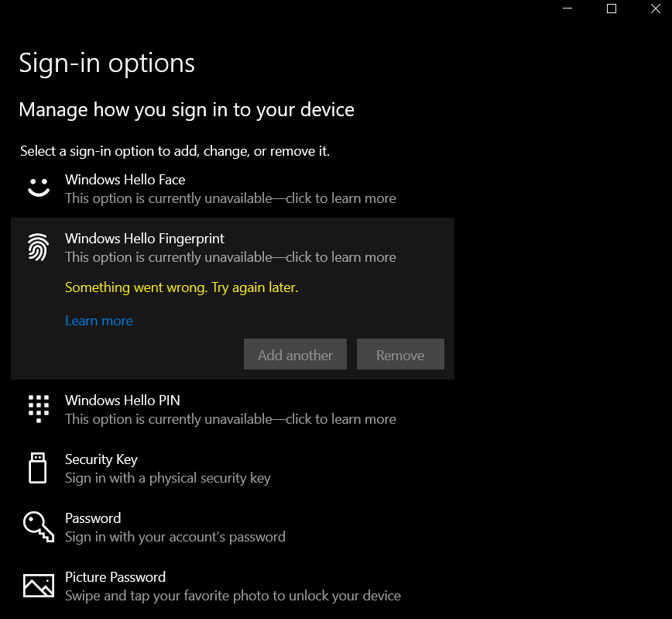
Task: Select the Password sign-in option
Action: pos(232,528)
